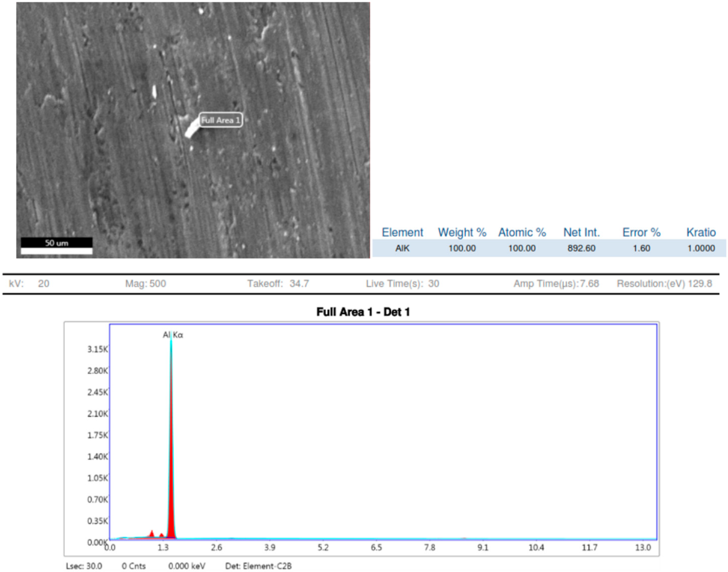
Task: Click the Al Kα peak label
Action: [x=173, y=335]
